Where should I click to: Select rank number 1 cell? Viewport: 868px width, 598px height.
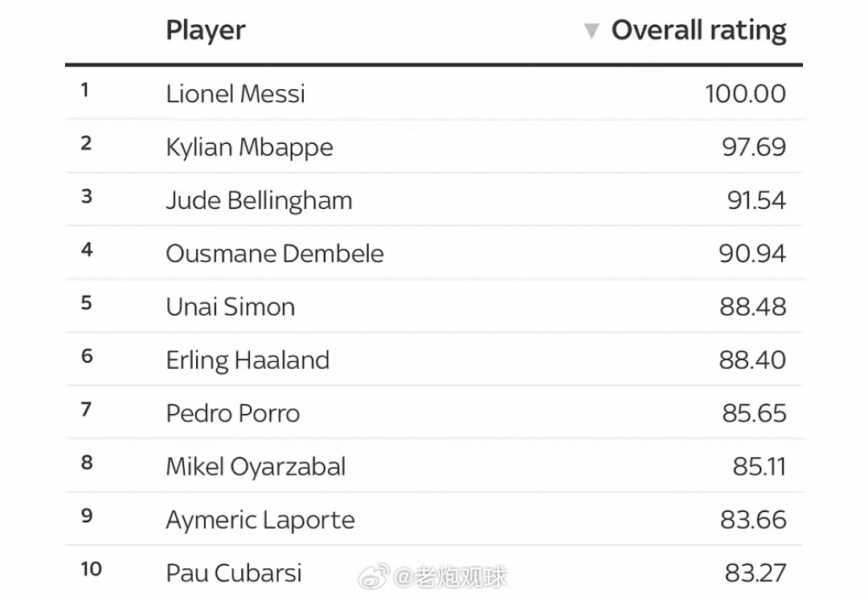pos(84,90)
